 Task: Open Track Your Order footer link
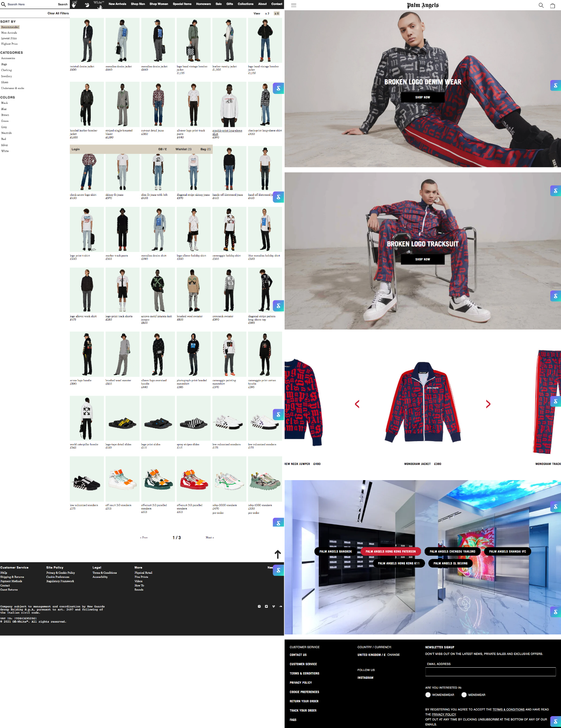point(303,710)
